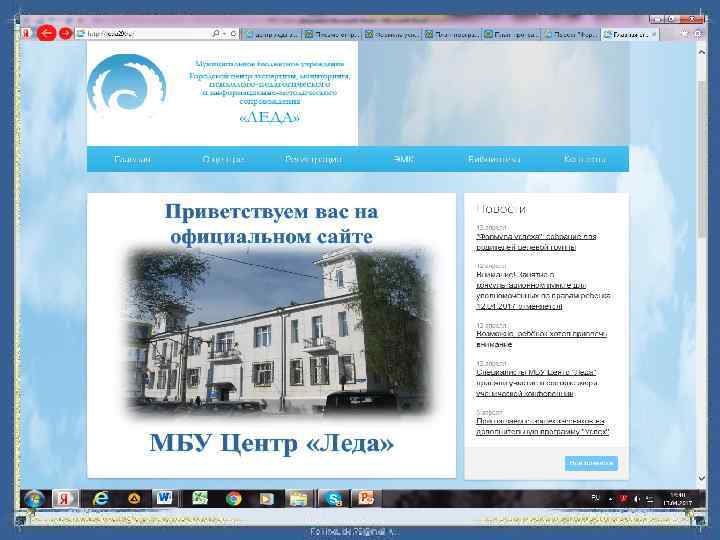The width and height of the screenshot is (720, 540).
Task: Click the RU language indicator in the tray
Action: 596,498
